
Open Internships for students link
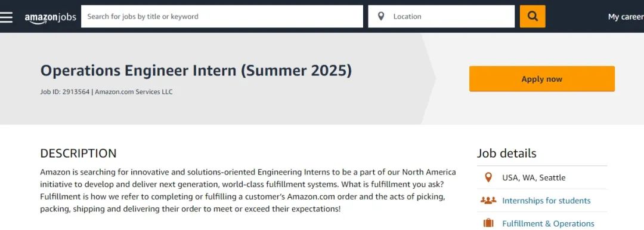(x=546, y=201)
